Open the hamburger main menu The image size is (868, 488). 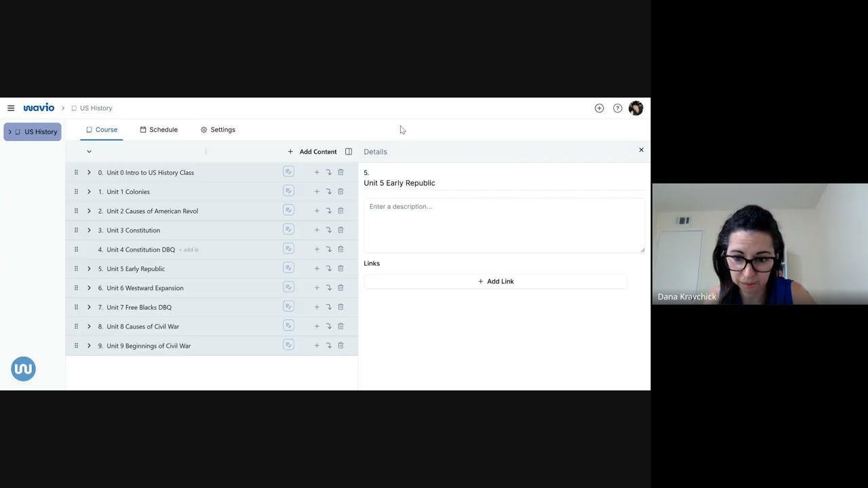[11, 108]
